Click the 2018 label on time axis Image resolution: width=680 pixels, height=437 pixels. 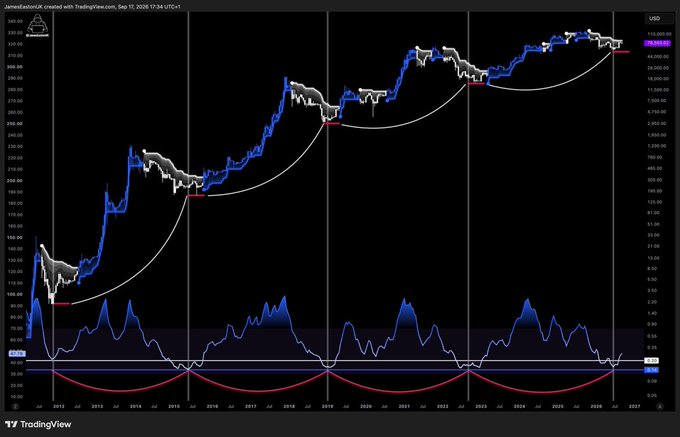point(289,407)
